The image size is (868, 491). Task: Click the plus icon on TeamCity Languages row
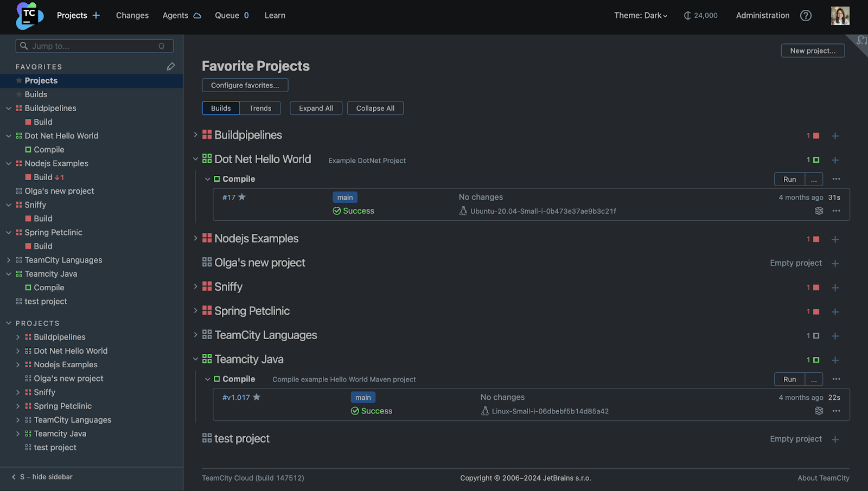(835, 336)
